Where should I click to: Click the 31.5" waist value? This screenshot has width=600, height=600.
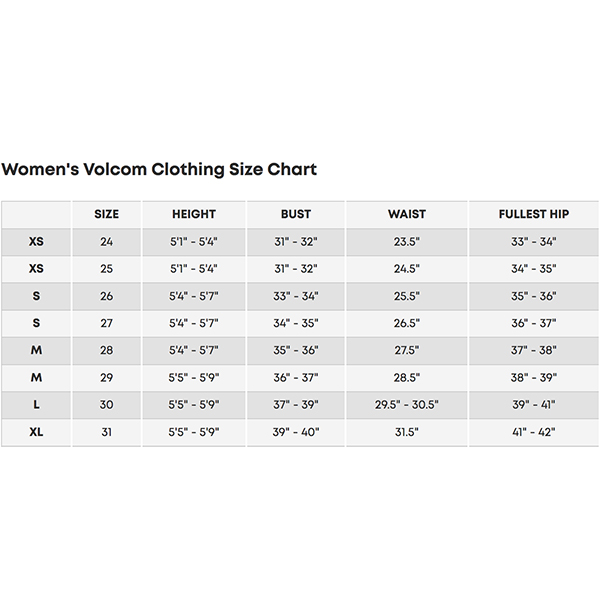coord(407,432)
